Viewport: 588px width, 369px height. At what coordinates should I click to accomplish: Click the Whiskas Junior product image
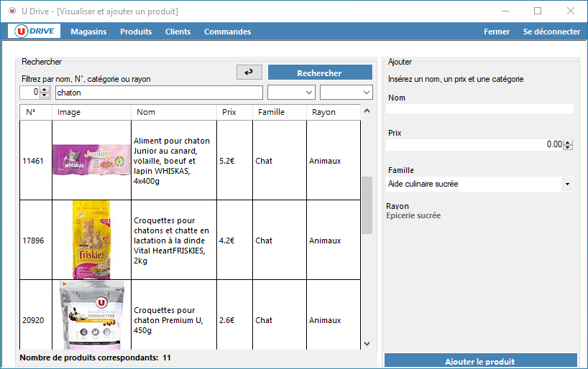tap(91, 161)
